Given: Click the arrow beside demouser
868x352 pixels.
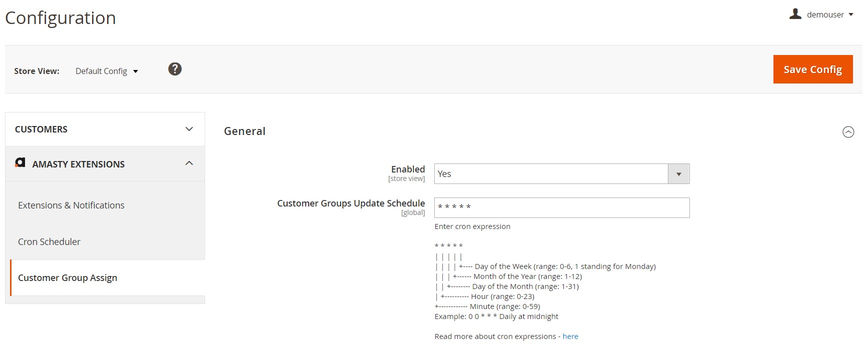Looking at the screenshot, I should (x=851, y=14).
